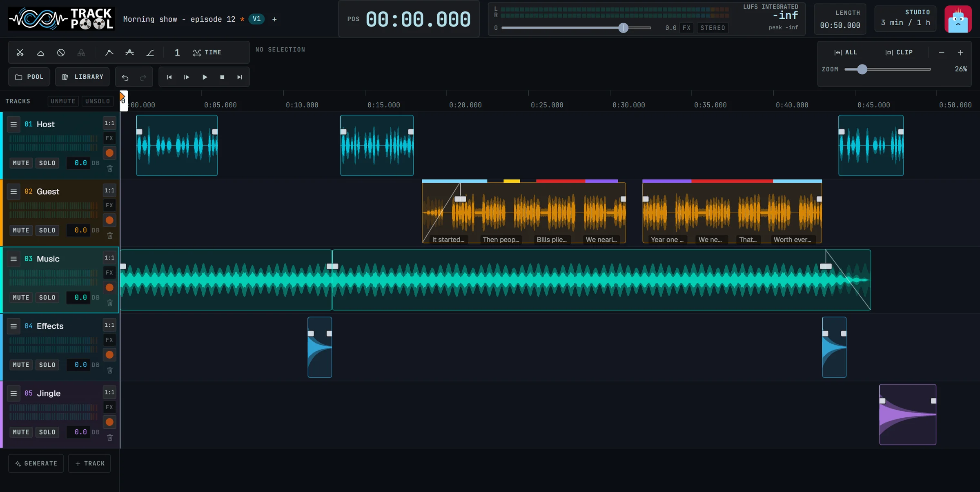980x492 pixels.
Task: Arm recording on the Host track
Action: 109,153
